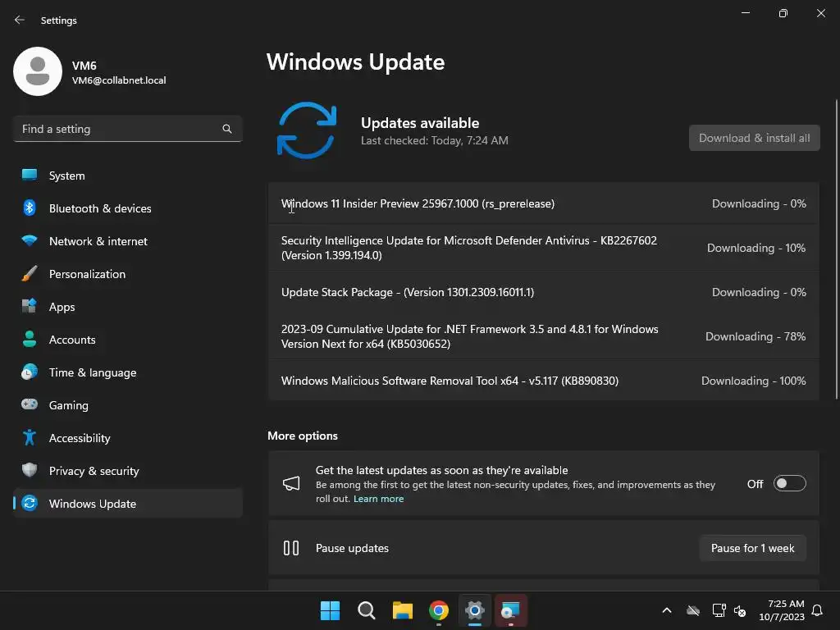Screen dimensions: 840x630
Task: Click the megaphone icon for latest updates
Action: click(x=291, y=484)
